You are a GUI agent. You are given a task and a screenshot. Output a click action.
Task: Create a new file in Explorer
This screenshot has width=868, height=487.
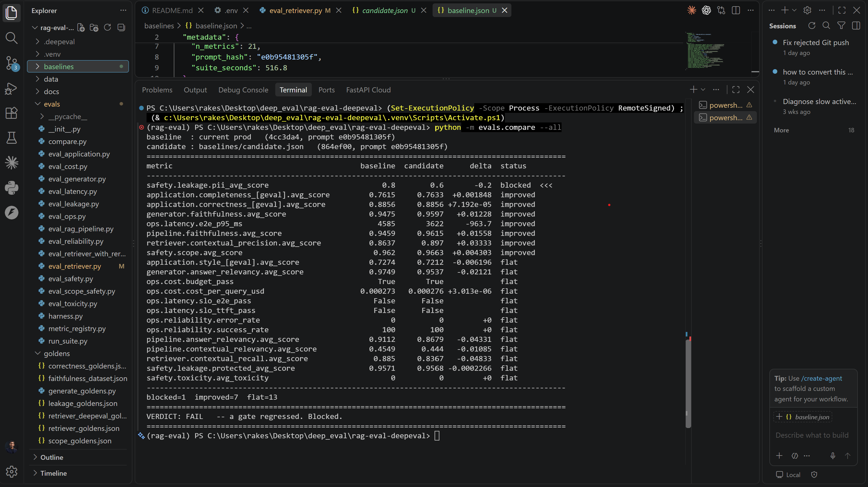click(81, 27)
